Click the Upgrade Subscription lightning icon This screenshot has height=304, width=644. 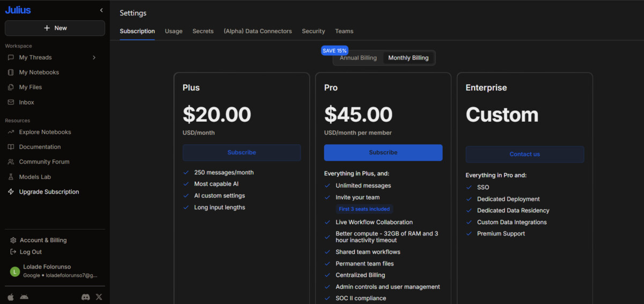coord(11,192)
